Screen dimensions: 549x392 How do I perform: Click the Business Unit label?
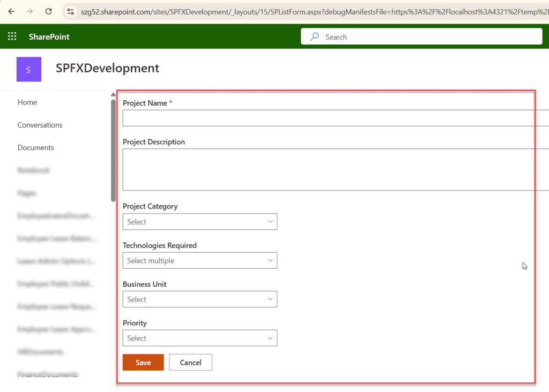pos(145,284)
